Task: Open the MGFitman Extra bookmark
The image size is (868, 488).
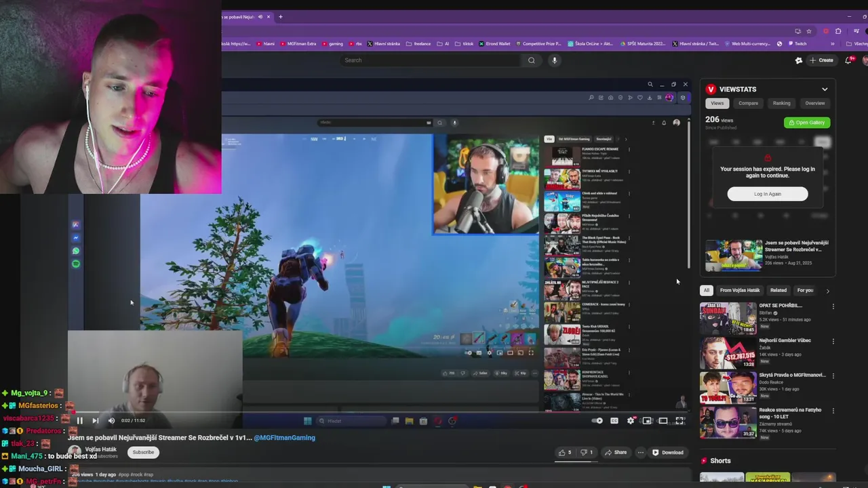Action: tap(298, 43)
